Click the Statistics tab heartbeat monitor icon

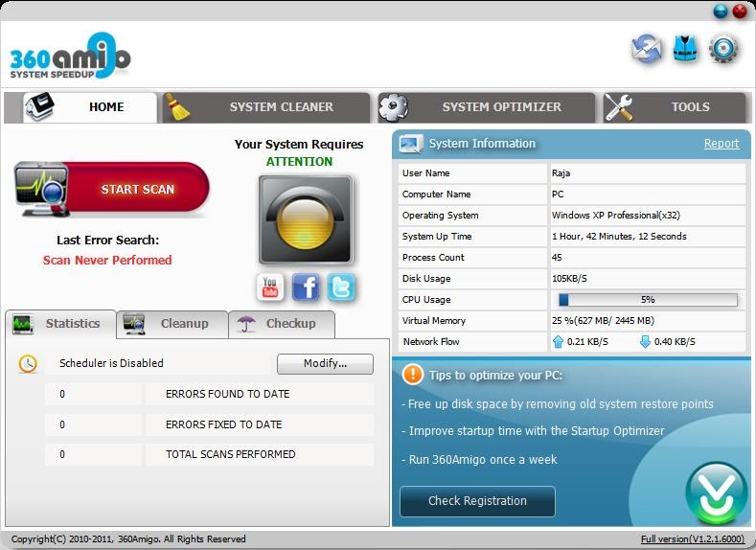pos(22,324)
